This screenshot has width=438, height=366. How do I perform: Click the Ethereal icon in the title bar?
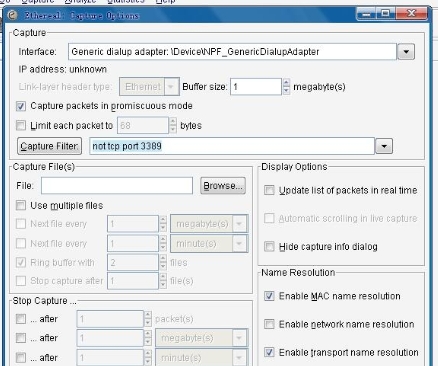point(12,15)
